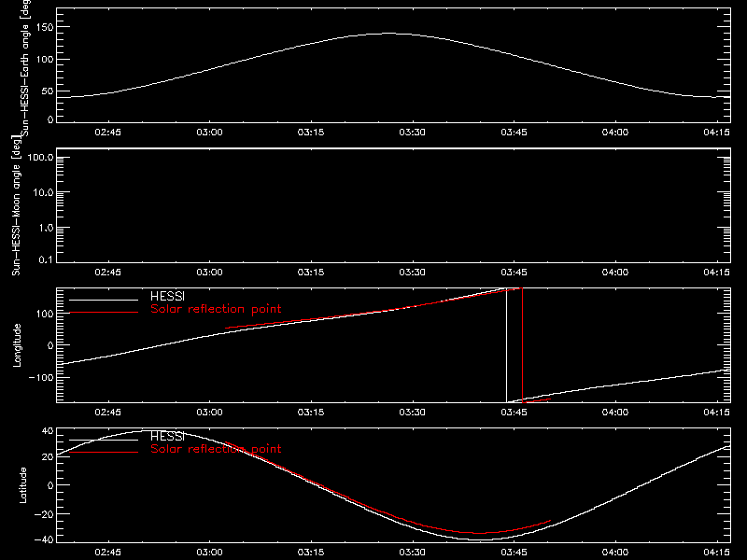Screen dimensions: 747x560
Task: Click the 0 tick label on Earth angle axis
Action: click(50, 119)
